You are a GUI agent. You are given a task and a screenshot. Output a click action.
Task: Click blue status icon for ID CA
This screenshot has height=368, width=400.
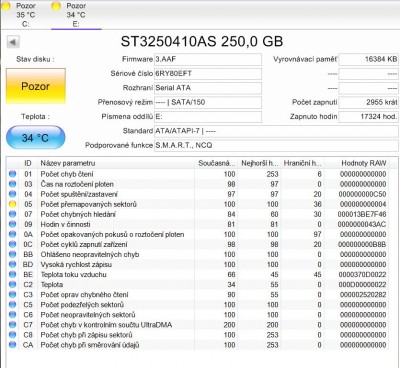(x=12, y=345)
